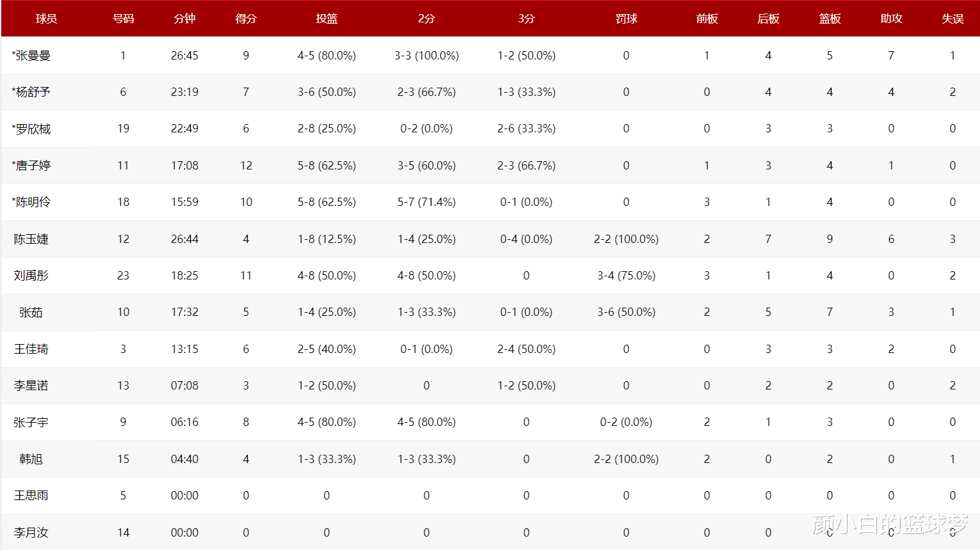Select the 罚球 column header
980x550 pixels.
tap(626, 19)
